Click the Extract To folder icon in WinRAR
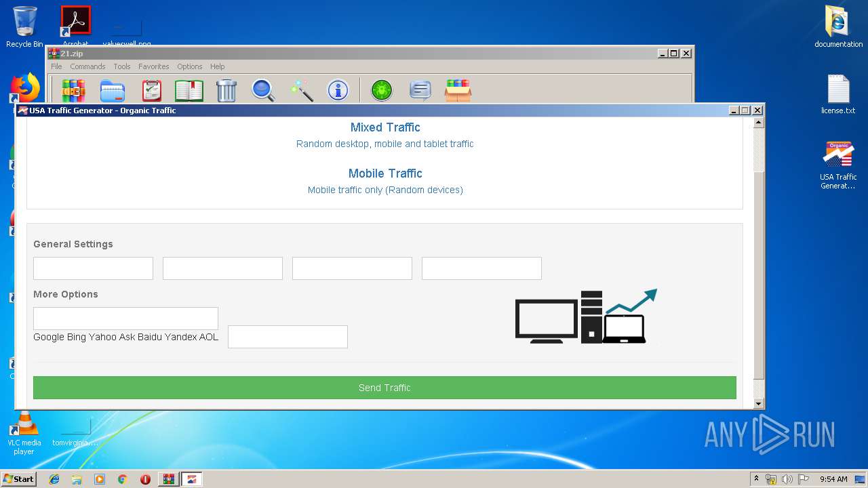The width and height of the screenshot is (868, 488). [113, 90]
